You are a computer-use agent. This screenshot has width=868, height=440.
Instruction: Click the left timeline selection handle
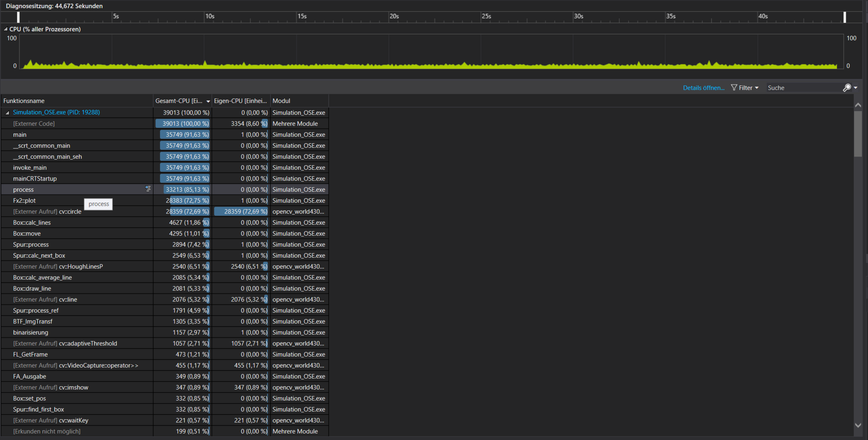[x=18, y=17]
